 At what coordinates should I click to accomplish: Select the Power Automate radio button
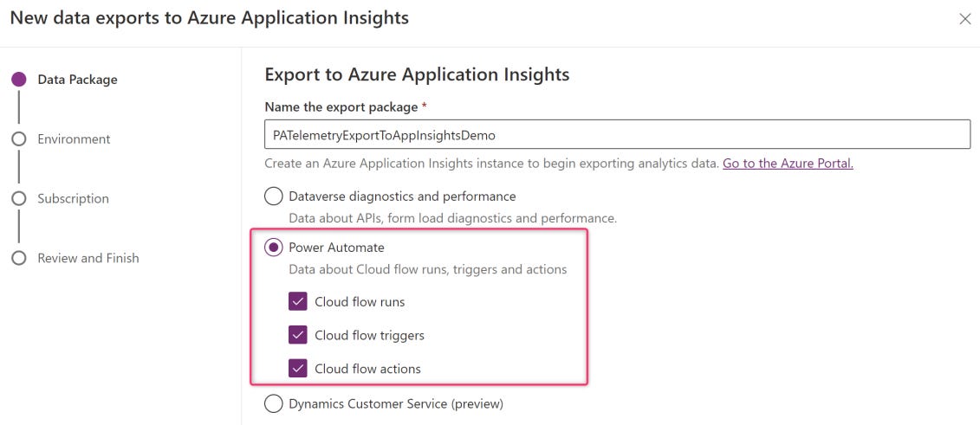tap(274, 248)
